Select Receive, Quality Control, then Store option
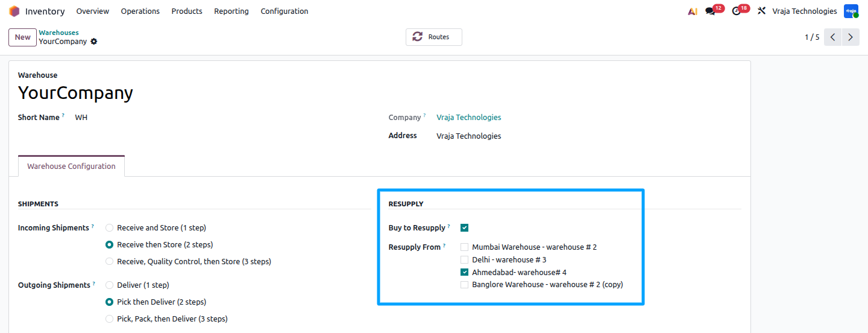This screenshot has height=333, width=868. coord(109,262)
